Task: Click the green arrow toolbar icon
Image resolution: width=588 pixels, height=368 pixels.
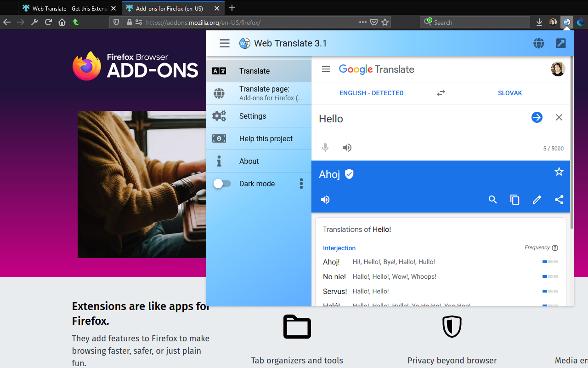Action: pos(76,22)
